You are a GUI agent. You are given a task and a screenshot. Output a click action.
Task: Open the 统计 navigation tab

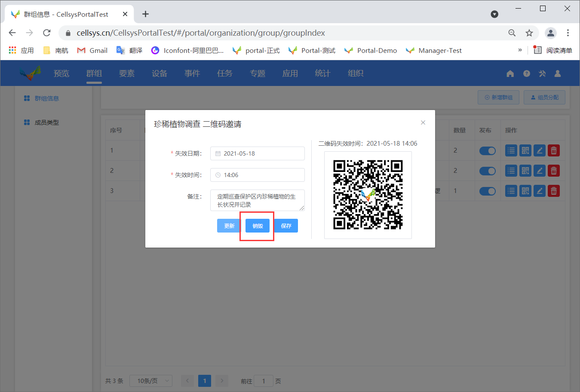[x=323, y=73]
